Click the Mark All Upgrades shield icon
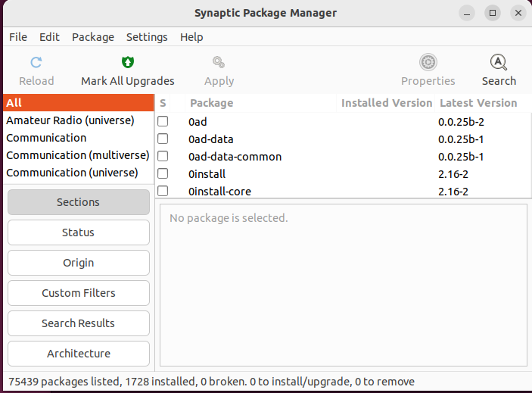 coord(128,62)
